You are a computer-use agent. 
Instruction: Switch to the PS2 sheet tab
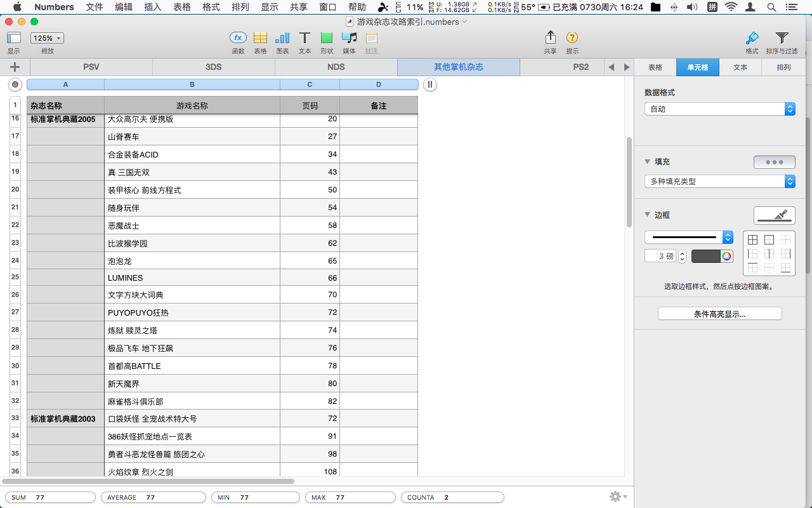point(561,67)
